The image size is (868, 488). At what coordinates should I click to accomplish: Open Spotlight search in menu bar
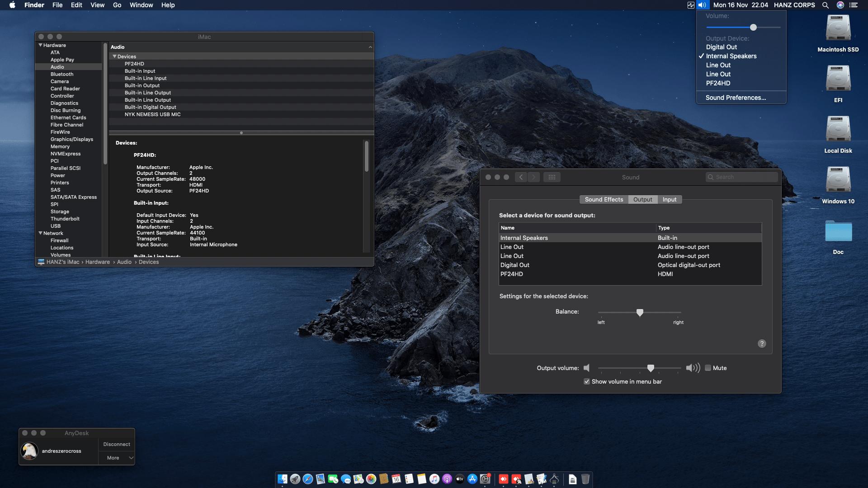[x=826, y=5]
